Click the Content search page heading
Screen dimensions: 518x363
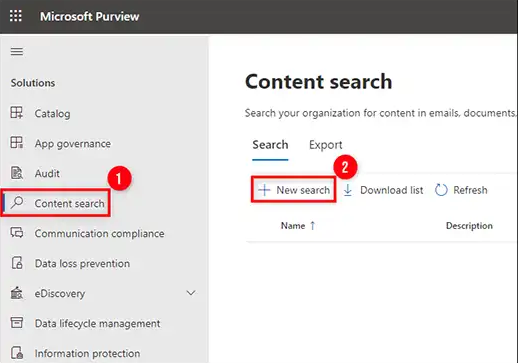click(318, 81)
